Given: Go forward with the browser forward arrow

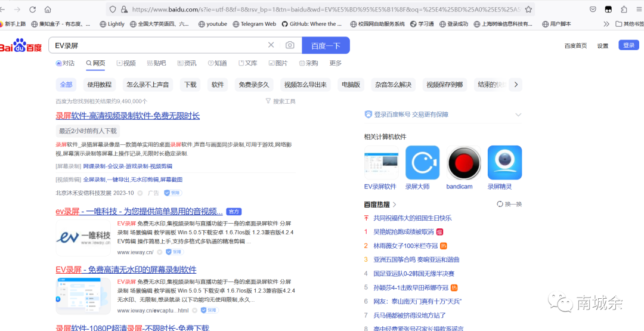Looking at the screenshot, I should [x=17, y=10].
